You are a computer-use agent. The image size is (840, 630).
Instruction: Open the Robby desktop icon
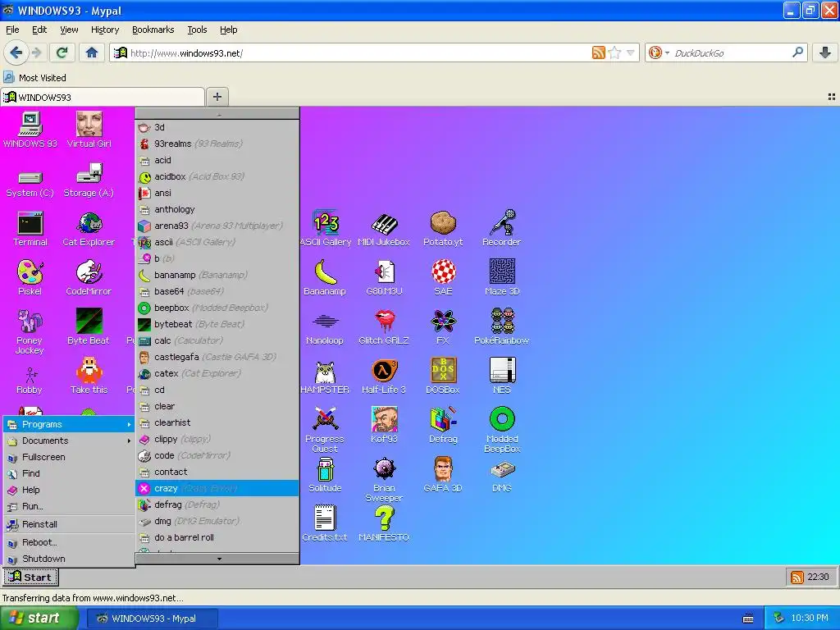[x=30, y=381]
